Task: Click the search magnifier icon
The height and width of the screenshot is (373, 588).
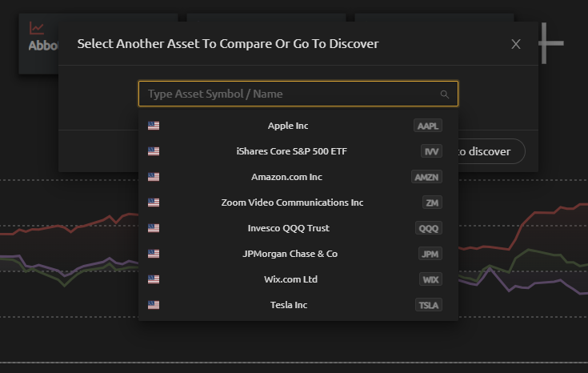Action: coord(445,94)
